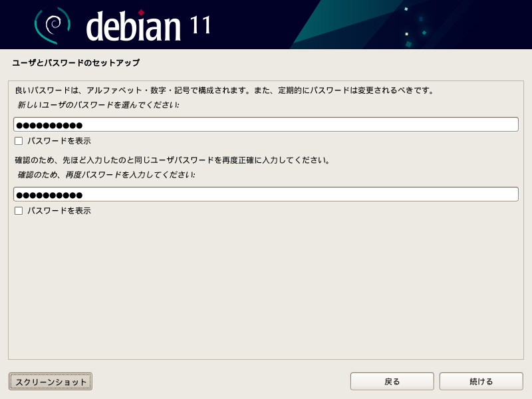Click the ユーザとパスワードのセットアップ heading
This screenshot has height=399, width=532.
click(x=76, y=63)
